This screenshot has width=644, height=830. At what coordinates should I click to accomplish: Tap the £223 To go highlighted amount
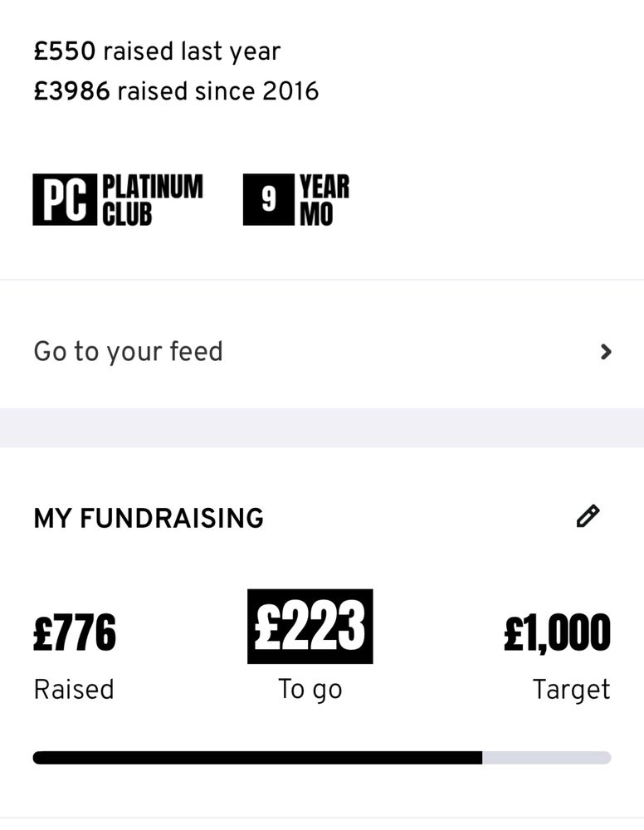(310, 626)
